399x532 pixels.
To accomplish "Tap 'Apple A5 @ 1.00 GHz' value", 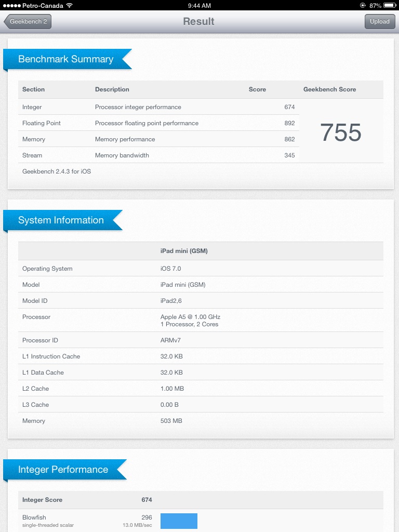I will coord(190,317).
